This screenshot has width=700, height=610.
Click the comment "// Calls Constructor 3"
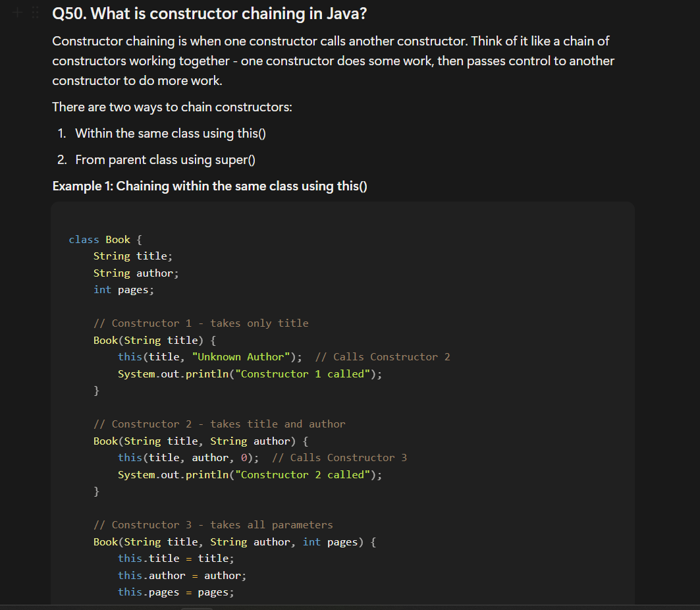pyautogui.click(x=339, y=458)
